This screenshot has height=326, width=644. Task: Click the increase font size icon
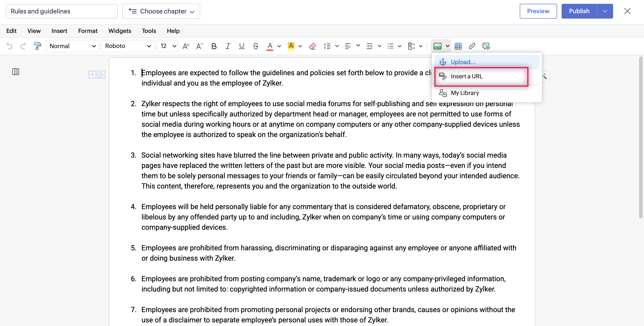[186, 46]
